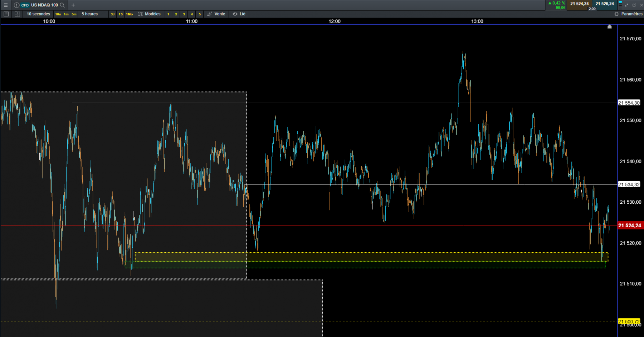Open chart Paramètres settings

[x=628, y=14]
